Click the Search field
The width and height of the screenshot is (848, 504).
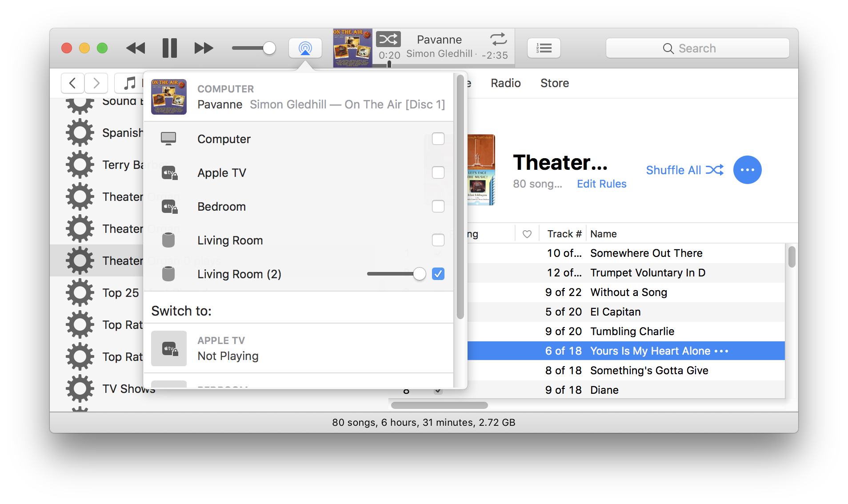[697, 48]
